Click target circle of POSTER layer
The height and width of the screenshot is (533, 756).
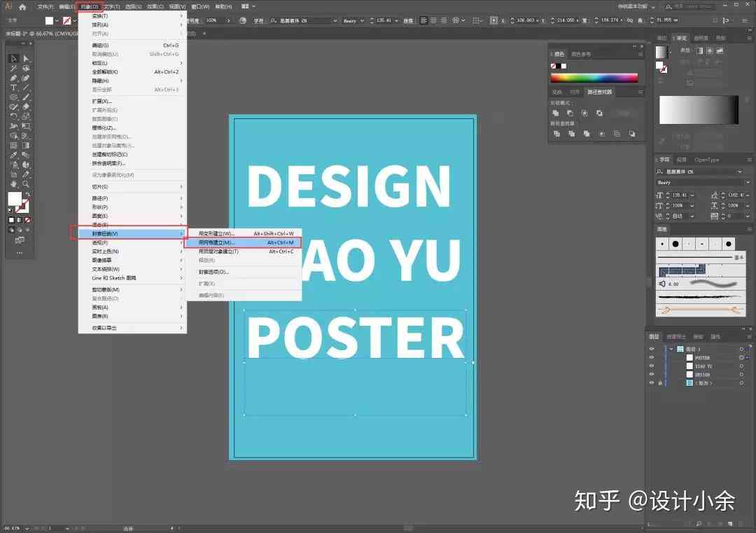tap(741, 357)
